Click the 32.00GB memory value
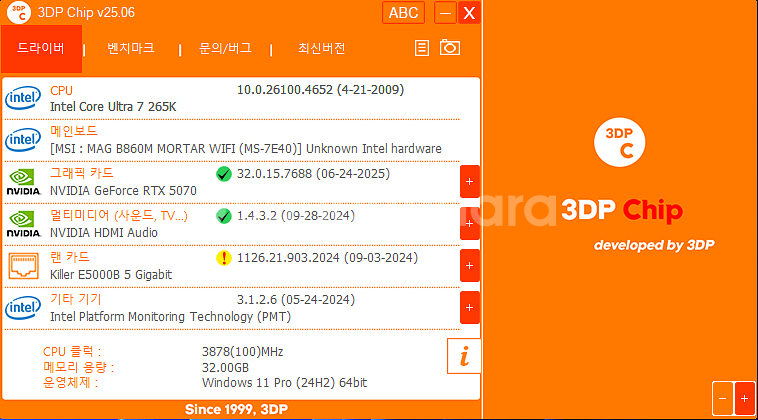Image resolution: width=758 pixels, height=420 pixels. 225,368
